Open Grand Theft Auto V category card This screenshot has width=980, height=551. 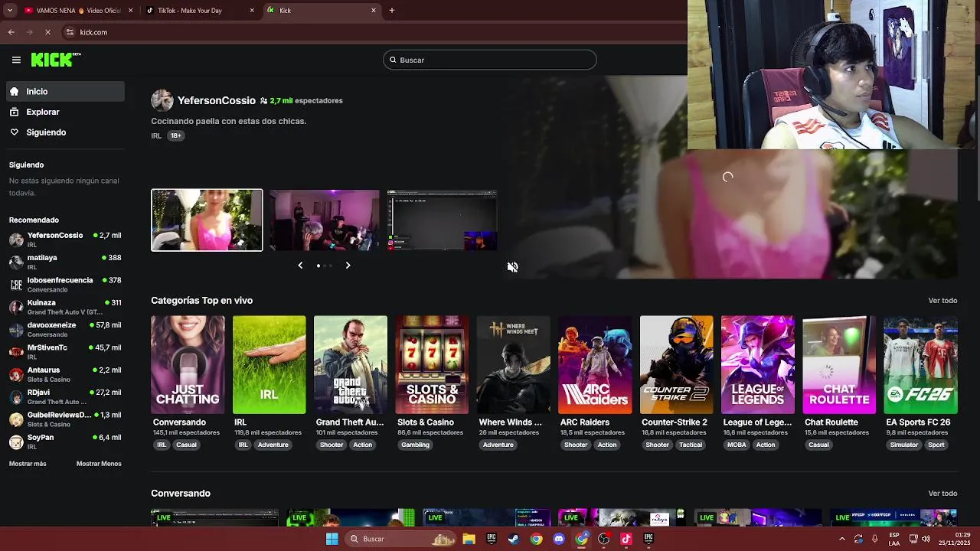[x=351, y=364]
